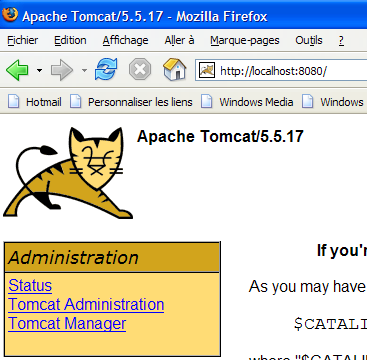
Task: Open the Fichier menu
Action: 23,40
